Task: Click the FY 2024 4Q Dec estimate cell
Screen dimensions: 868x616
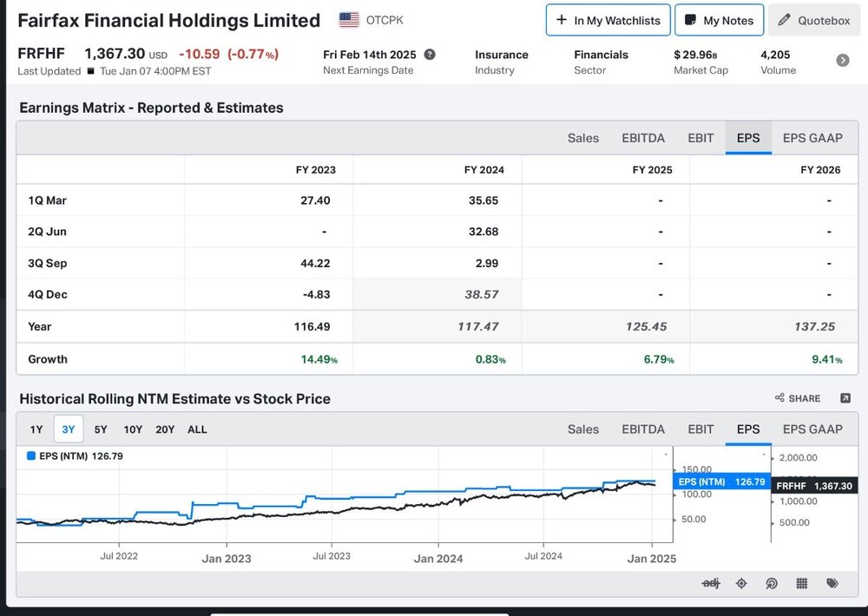Action: [437, 294]
